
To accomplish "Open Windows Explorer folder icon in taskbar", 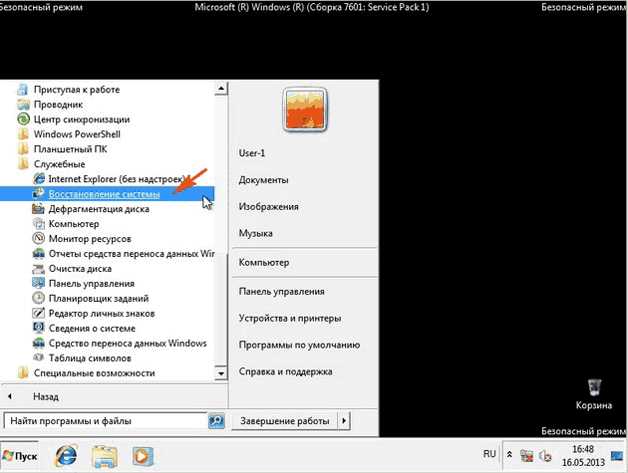I will tap(104, 456).
